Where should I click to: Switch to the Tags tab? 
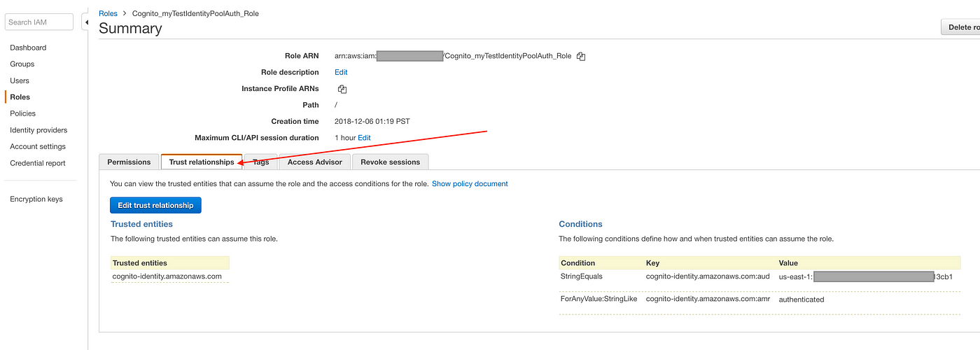[260, 162]
